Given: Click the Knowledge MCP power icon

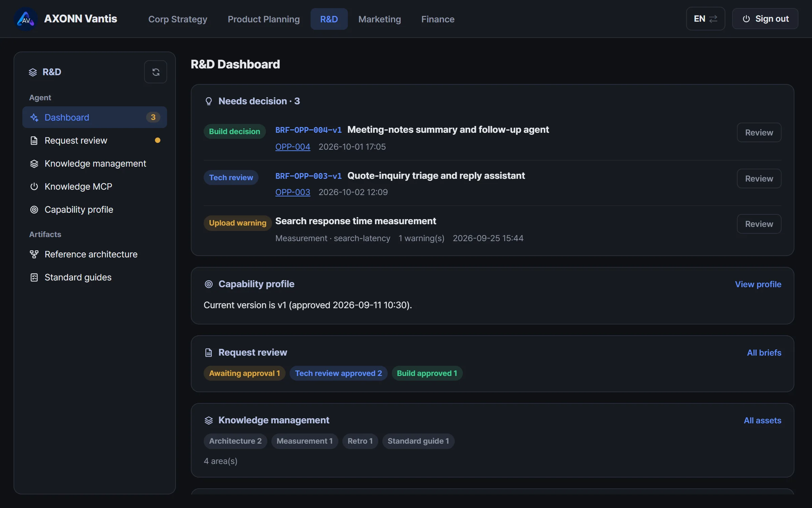Looking at the screenshot, I should click(34, 187).
